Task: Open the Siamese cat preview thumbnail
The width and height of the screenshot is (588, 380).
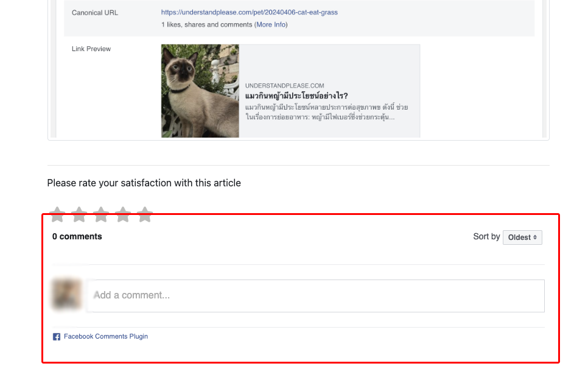Action: (200, 91)
